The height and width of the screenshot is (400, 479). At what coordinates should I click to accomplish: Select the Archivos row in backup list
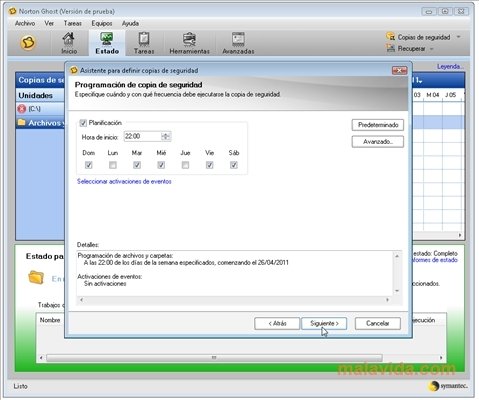tap(40, 123)
